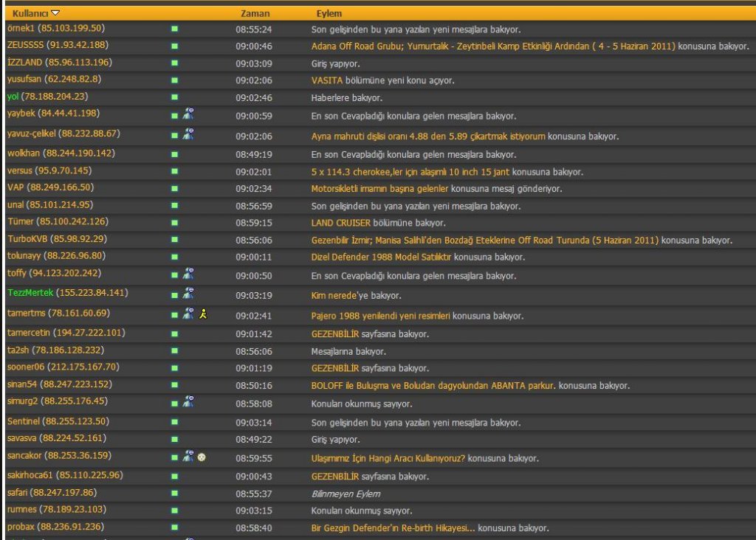
Task: Open 'Pajero 1988 yenilendi yeni resimleri' topic
Action: pyautogui.click(x=380, y=316)
